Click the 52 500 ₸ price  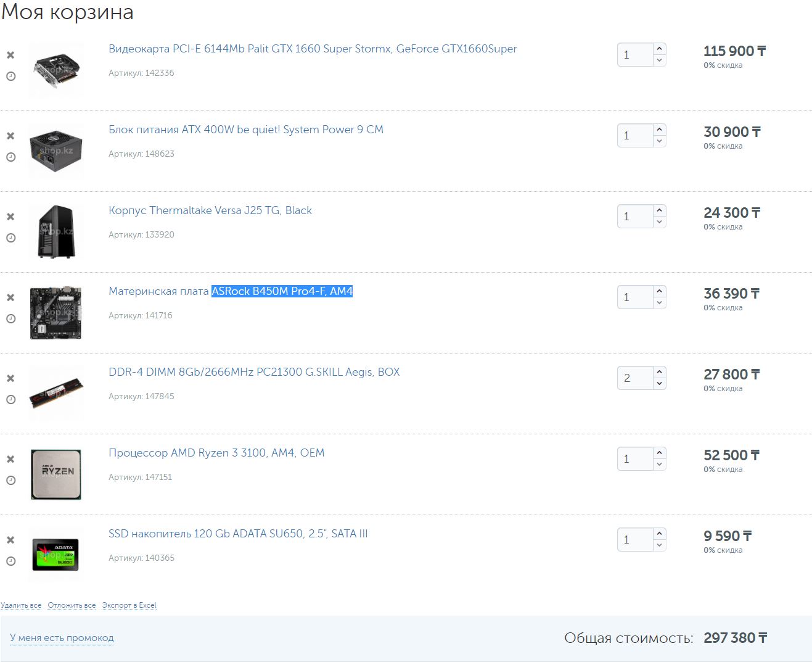tap(731, 455)
